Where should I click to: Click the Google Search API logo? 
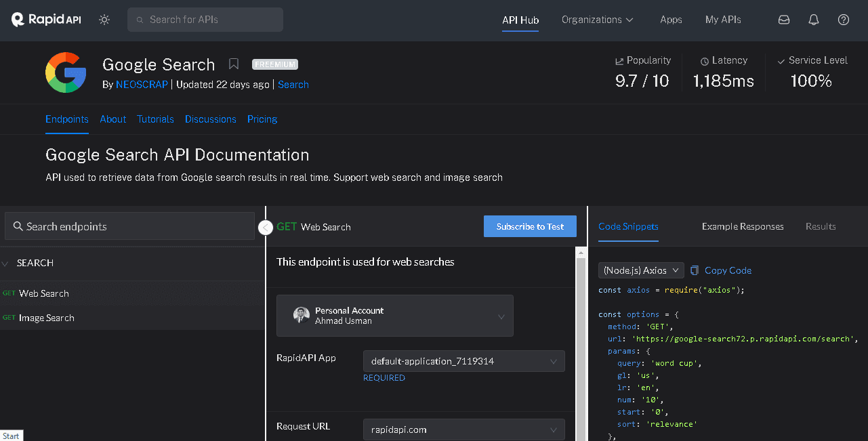coord(66,72)
